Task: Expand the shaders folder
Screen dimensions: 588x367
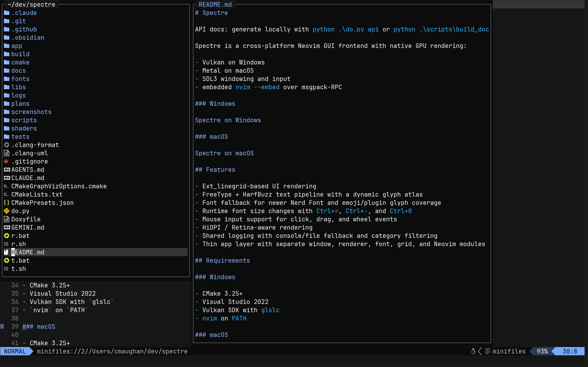Action: pos(24,128)
